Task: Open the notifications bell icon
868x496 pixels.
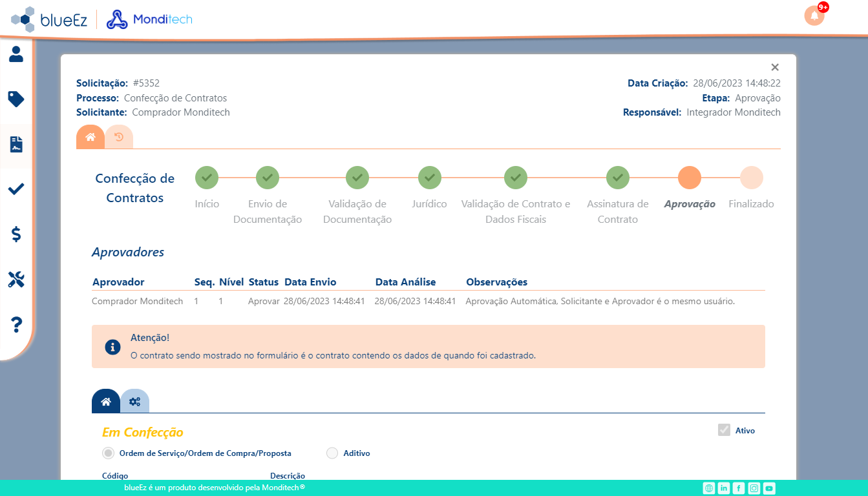Action: tap(814, 15)
